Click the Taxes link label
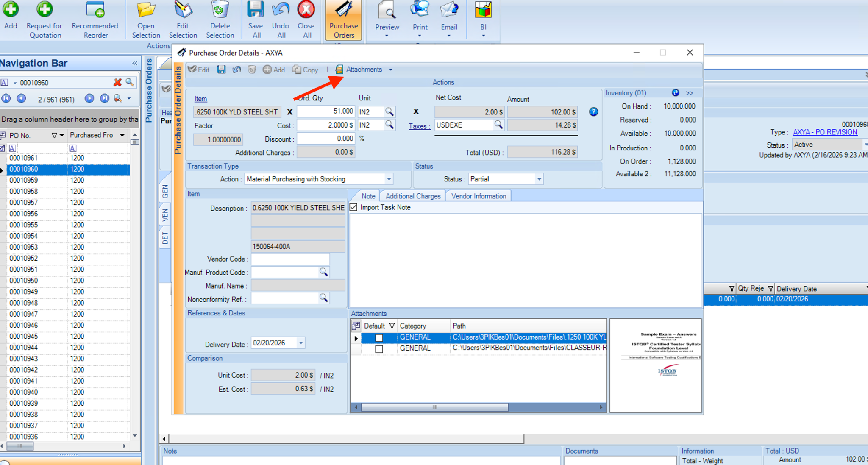This screenshot has width=868, height=465. 419,126
